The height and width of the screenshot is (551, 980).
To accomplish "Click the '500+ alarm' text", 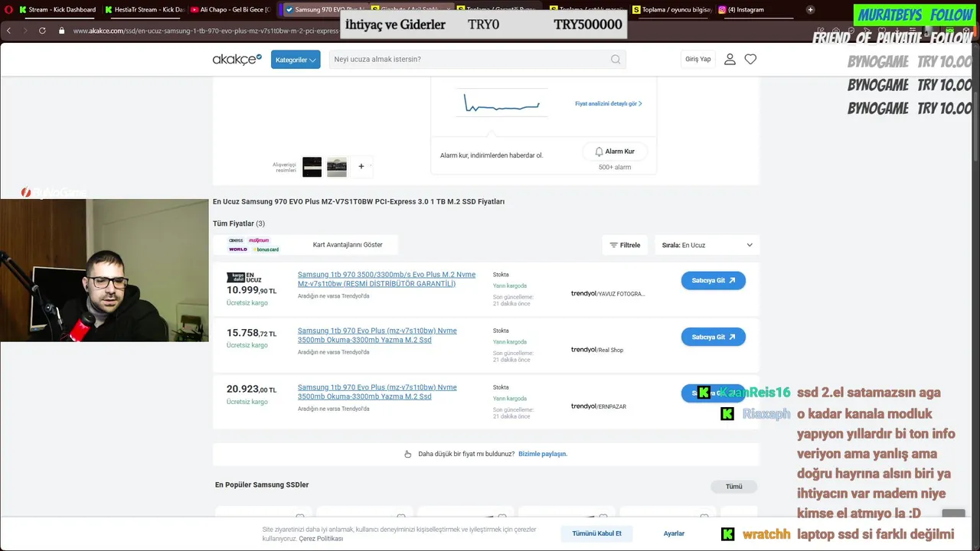I will 615,167.
